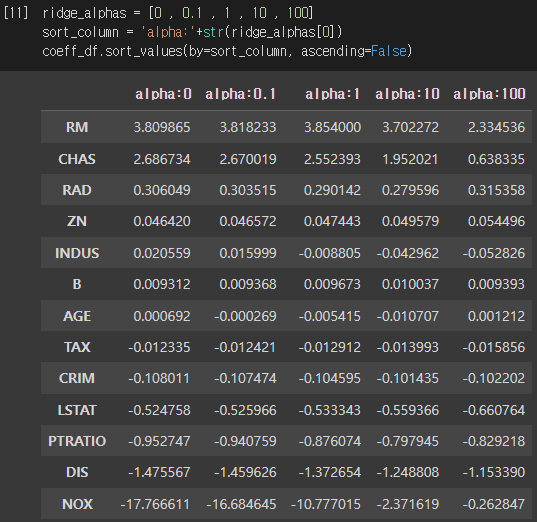Click NOX value -2.371619

(408, 504)
